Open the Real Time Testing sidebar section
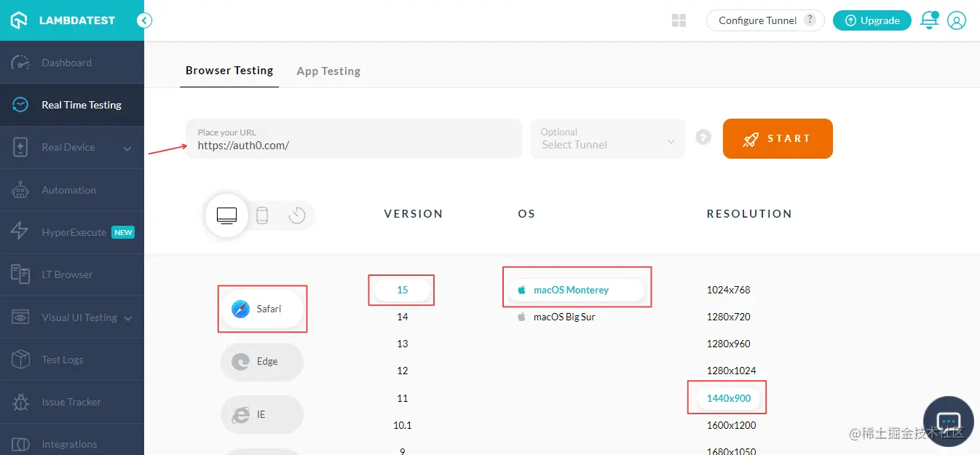Screen dimensions: 980x455 (x=82, y=104)
